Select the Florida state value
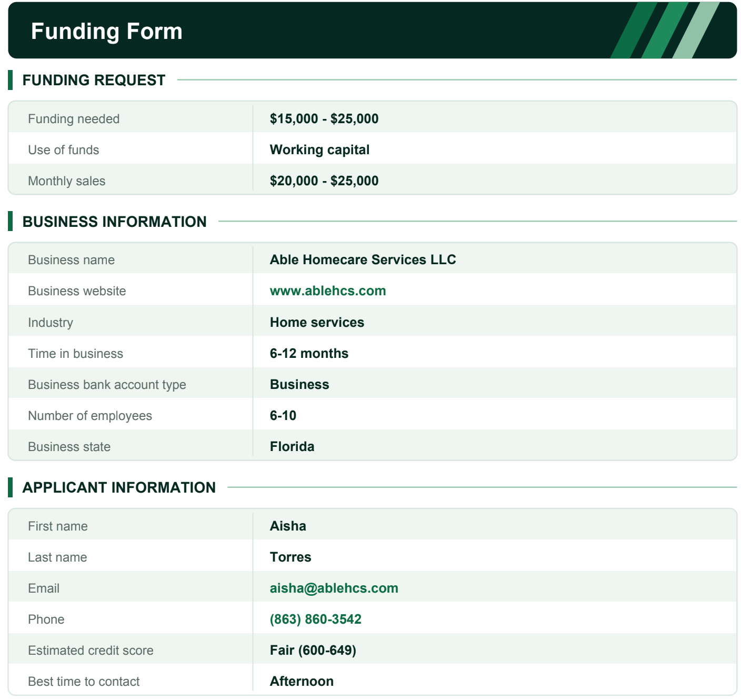 tap(293, 447)
